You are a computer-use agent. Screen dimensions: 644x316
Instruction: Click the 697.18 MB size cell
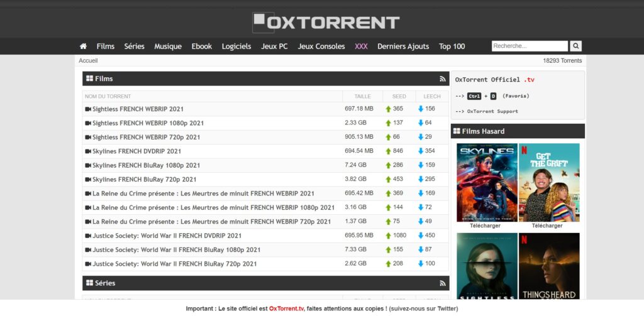359,109
